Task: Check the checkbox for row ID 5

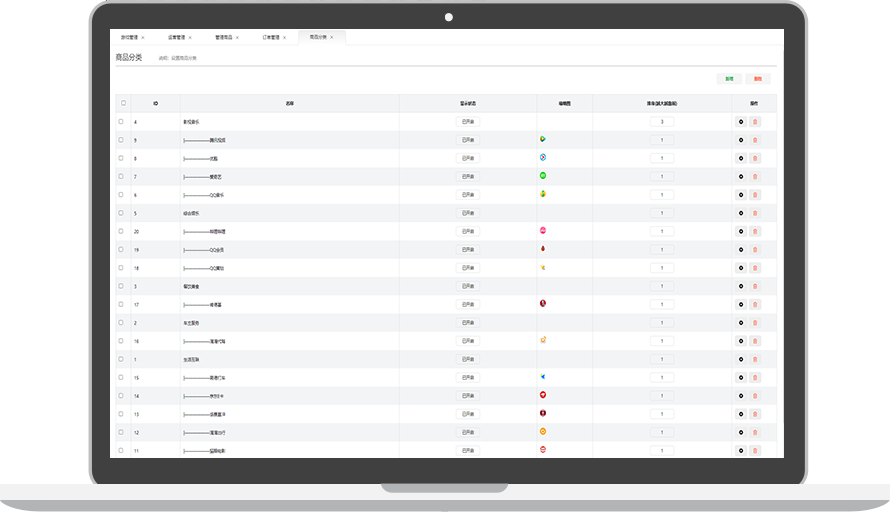Action: [122, 213]
